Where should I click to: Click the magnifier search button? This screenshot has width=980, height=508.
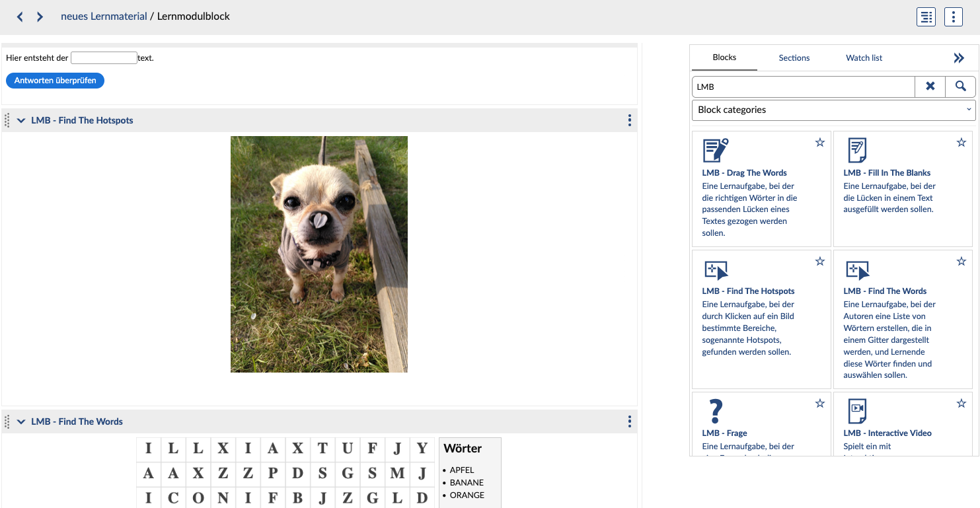(961, 87)
